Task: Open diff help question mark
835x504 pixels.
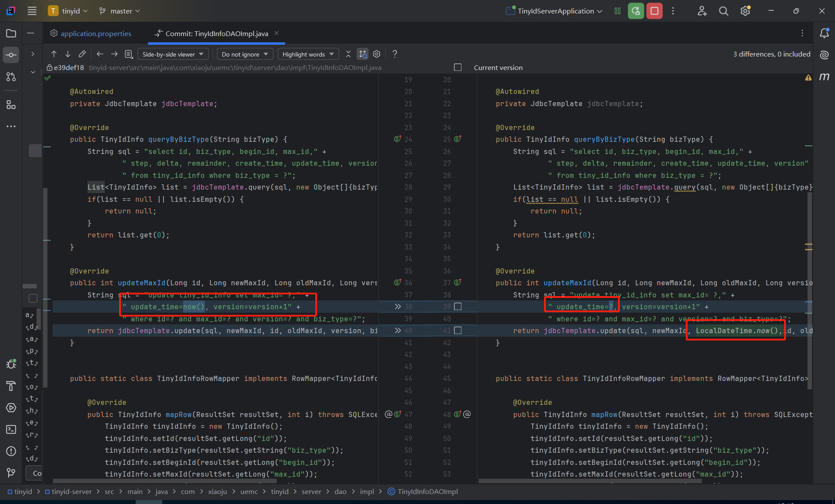Action: click(394, 54)
